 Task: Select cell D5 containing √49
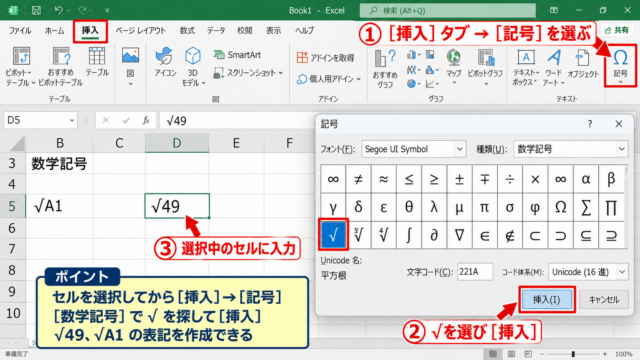pos(177,206)
